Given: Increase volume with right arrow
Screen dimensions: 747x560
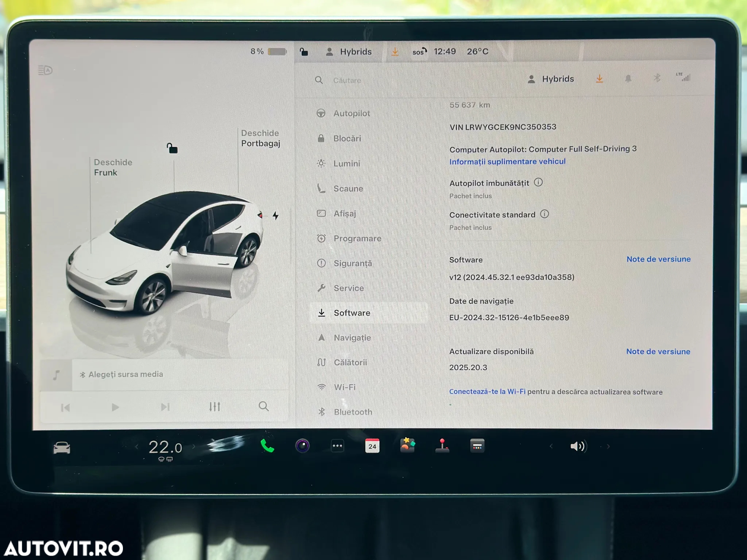Looking at the screenshot, I should pos(608,447).
